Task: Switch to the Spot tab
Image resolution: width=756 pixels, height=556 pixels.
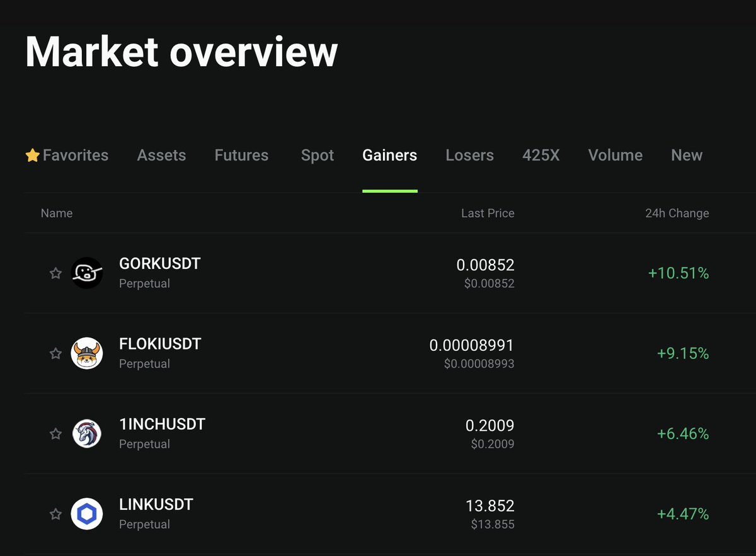Action: click(318, 155)
